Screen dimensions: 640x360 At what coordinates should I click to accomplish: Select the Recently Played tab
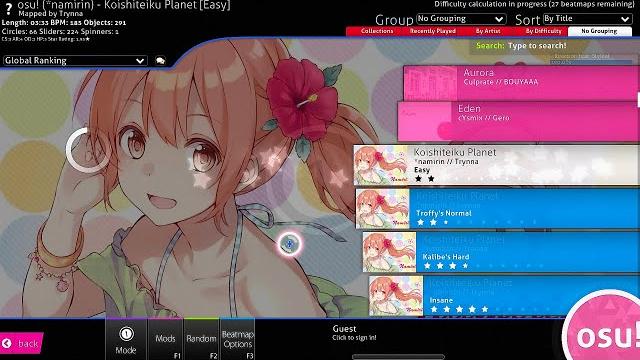[x=433, y=31]
